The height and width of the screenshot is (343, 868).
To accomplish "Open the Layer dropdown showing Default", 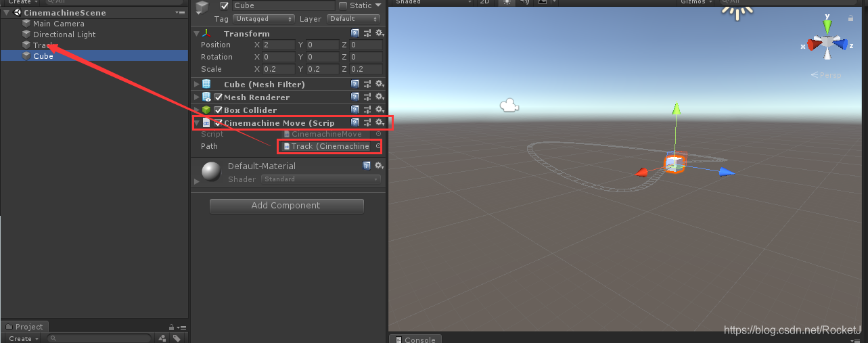I will [352, 19].
